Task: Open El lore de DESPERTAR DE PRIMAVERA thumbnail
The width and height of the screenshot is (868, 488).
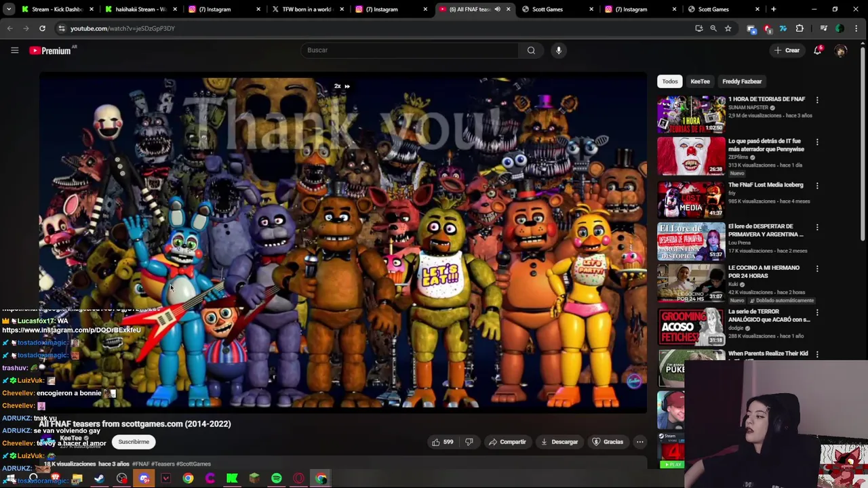Action: (x=691, y=241)
